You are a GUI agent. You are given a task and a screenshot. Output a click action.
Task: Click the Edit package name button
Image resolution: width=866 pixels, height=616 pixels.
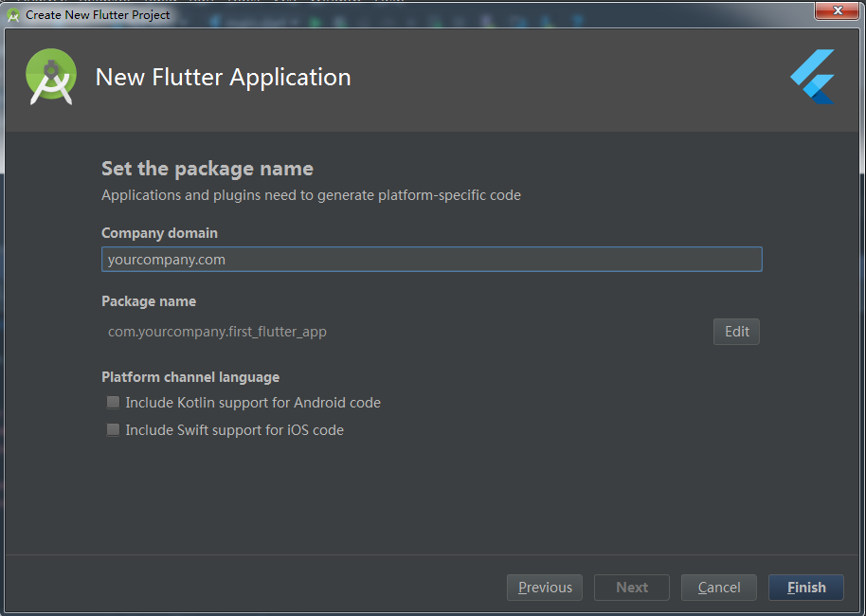click(x=736, y=332)
